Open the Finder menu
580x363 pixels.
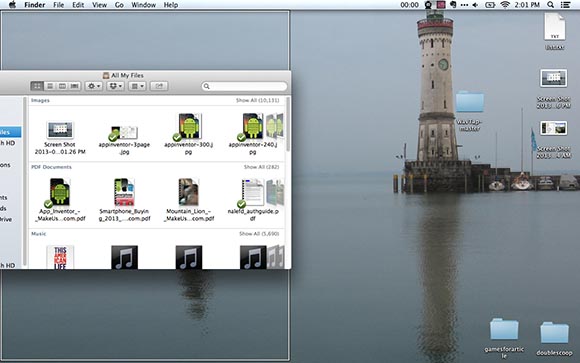pyautogui.click(x=35, y=5)
